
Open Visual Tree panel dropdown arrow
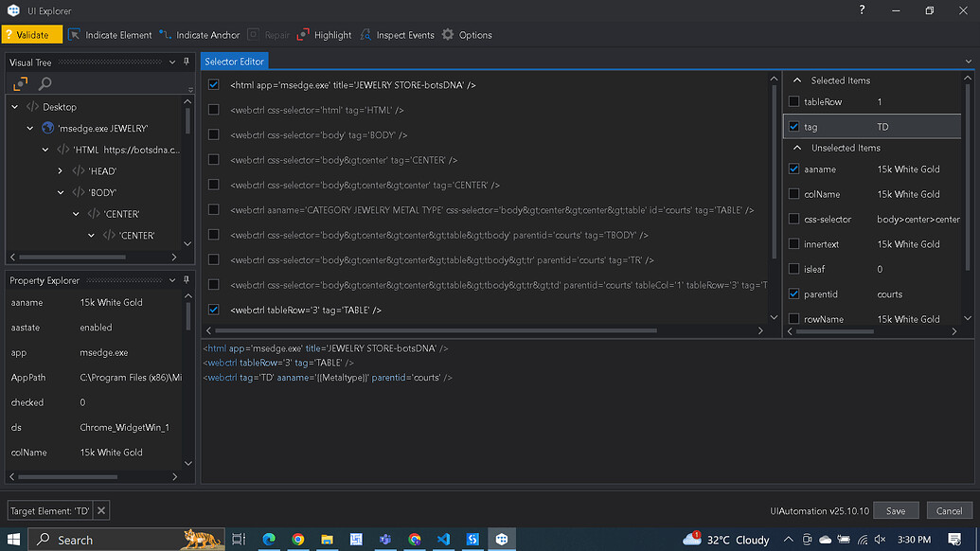point(172,62)
